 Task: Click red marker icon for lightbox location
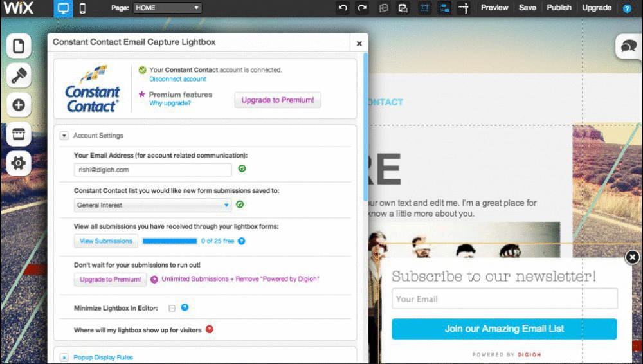click(210, 329)
